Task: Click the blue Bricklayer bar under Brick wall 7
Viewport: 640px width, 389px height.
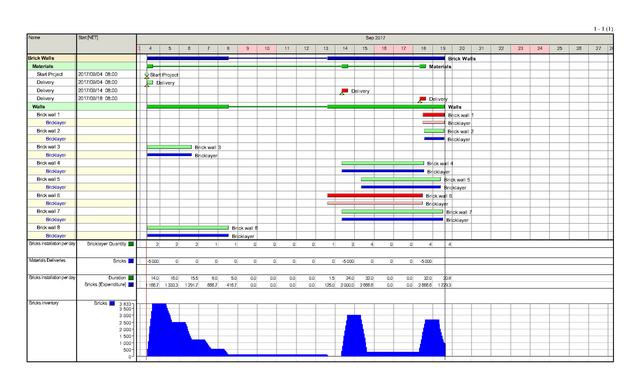Action: point(392,219)
